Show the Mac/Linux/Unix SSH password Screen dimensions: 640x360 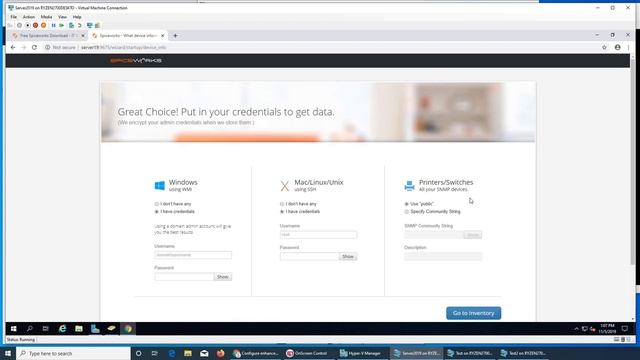pyautogui.click(x=348, y=256)
